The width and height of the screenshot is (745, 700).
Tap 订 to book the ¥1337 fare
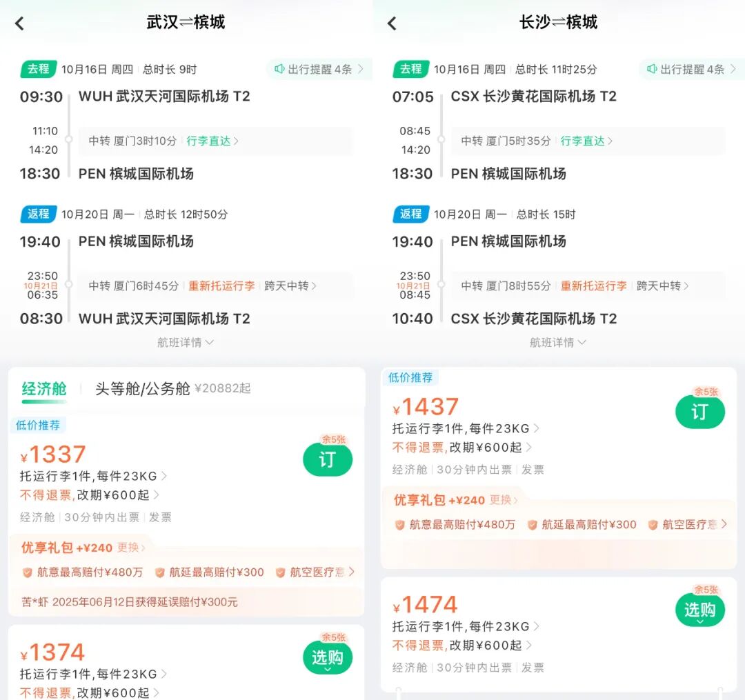coord(328,459)
